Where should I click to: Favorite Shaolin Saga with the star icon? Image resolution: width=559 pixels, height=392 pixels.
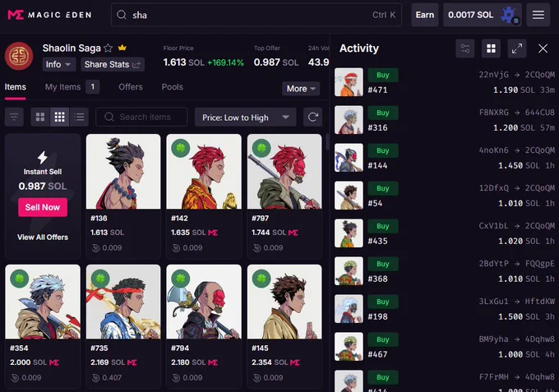click(x=109, y=48)
